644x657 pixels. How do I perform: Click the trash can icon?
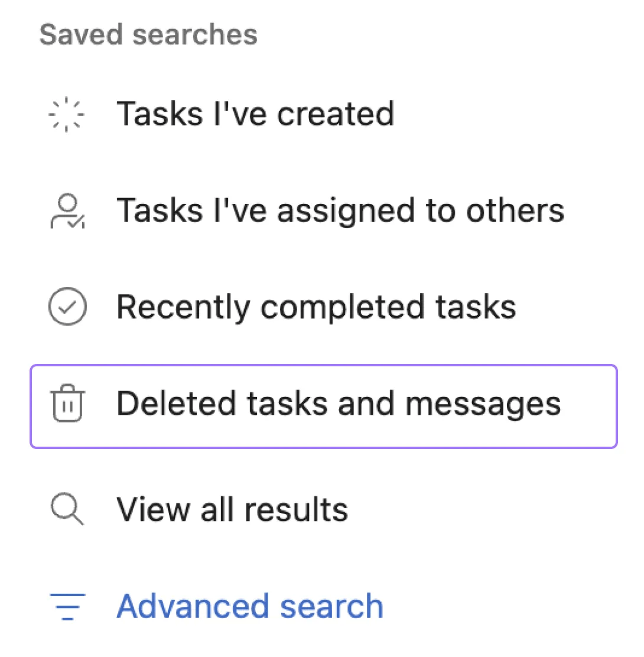coord(67,405)
